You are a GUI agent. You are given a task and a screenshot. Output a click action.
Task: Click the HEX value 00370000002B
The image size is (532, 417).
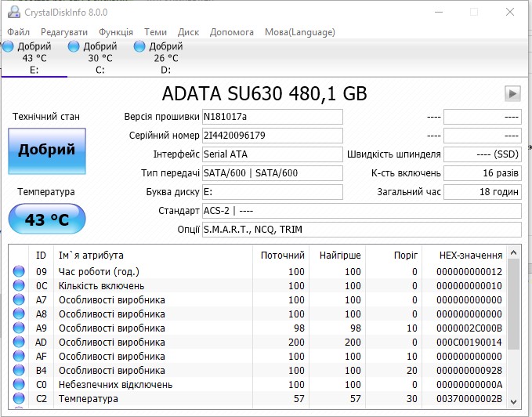click(x=469, y=399)
